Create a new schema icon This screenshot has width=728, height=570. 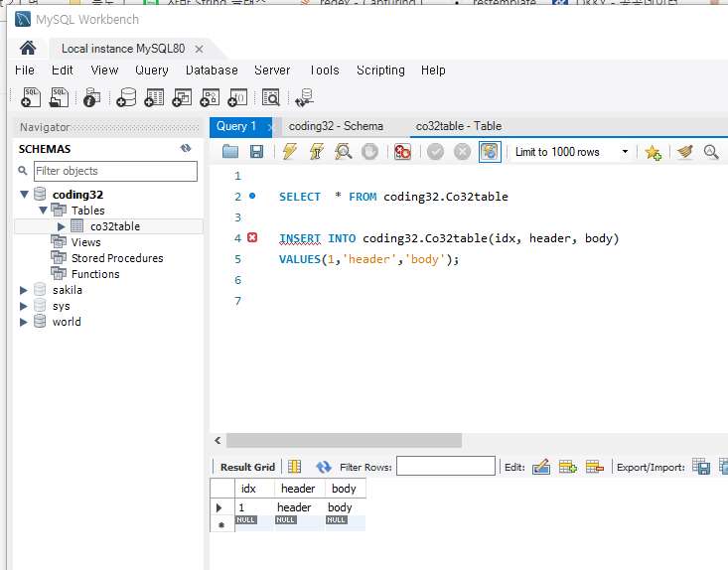tap(126, 97)
